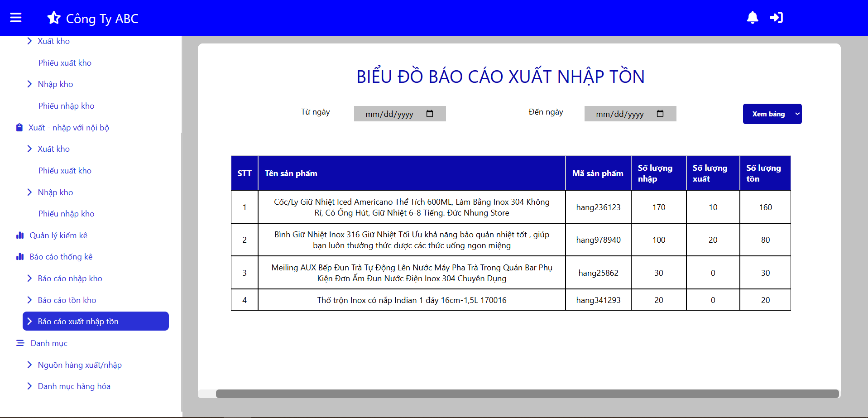Open Nguồn hàng xuất/nhập category

(80, 365)
